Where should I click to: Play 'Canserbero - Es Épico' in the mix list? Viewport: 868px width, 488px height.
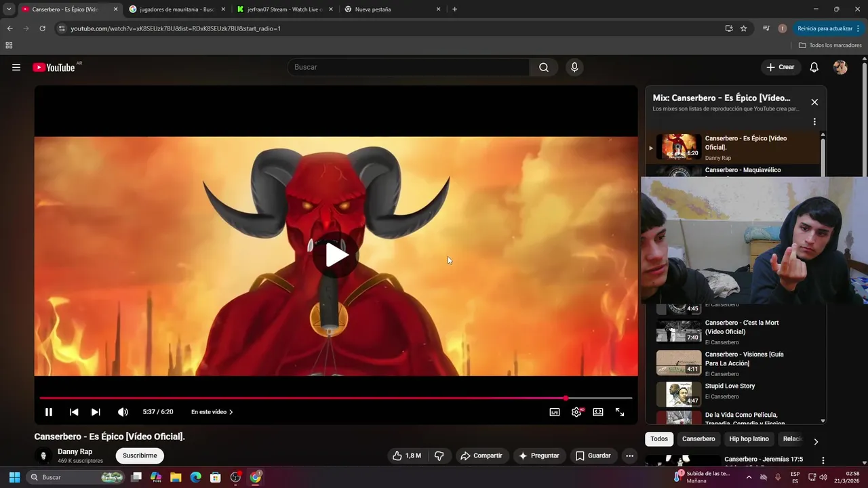732,147
